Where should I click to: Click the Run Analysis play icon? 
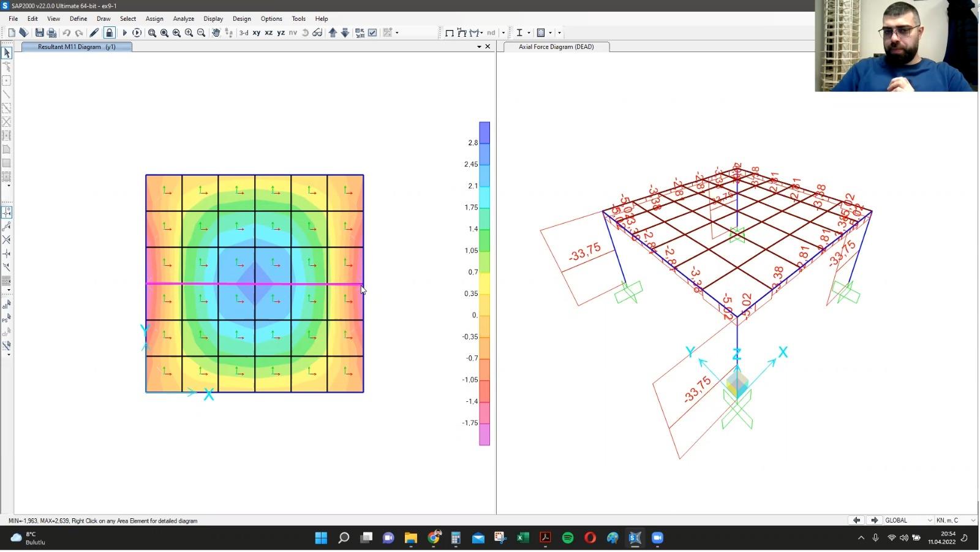pyautogui.click(x=124, y=33)
